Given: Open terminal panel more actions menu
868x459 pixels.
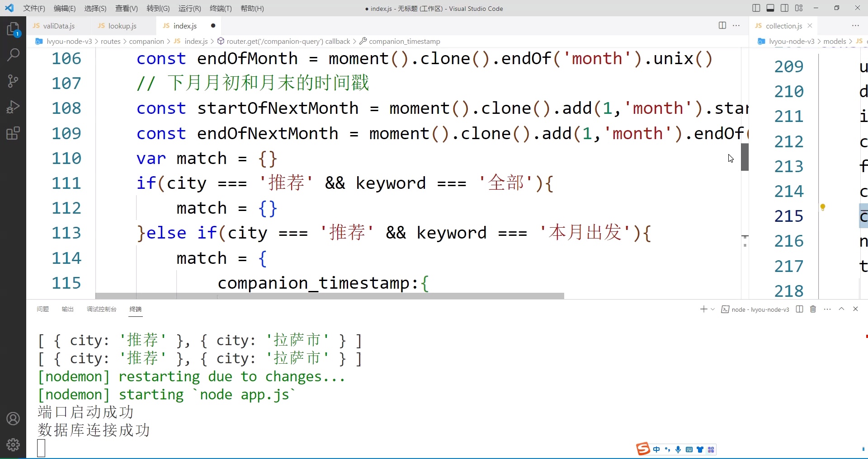Looking at the screenshot, I should click(827, 309).
